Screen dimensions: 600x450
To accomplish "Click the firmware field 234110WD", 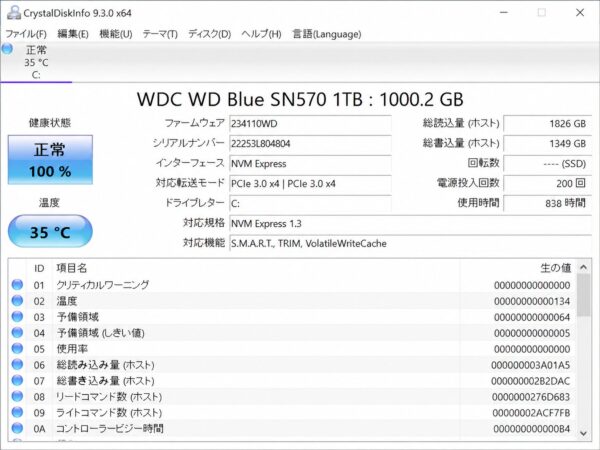I will (x=310, y=124).
